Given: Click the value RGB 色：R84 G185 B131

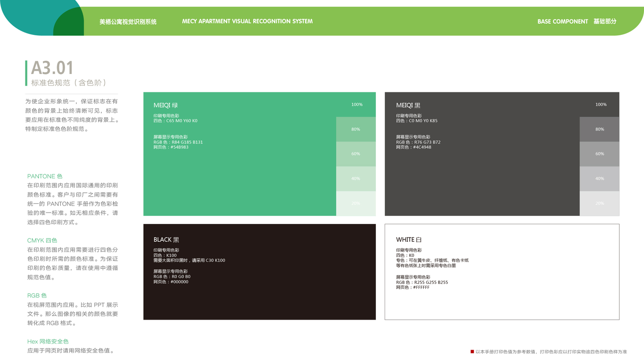Looking at the screenshot, I should (178, 142).
